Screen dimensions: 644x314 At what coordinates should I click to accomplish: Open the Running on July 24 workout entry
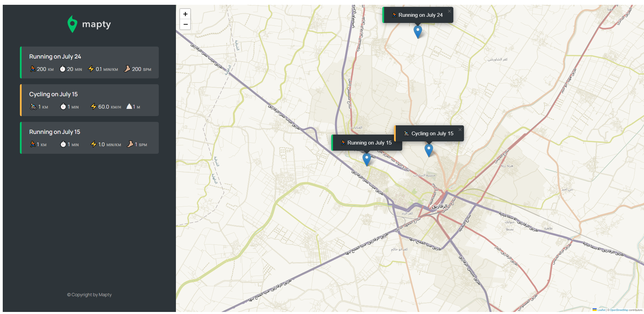89,62
